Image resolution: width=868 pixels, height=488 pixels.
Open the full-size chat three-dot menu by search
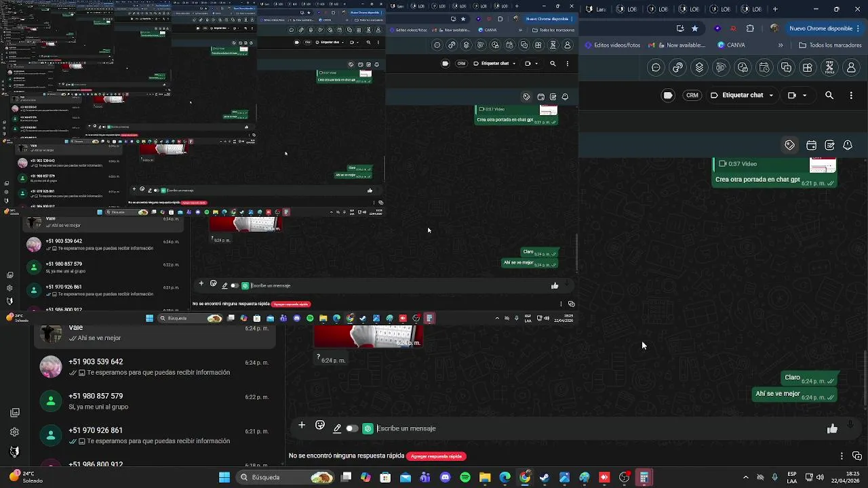point(851,96)
